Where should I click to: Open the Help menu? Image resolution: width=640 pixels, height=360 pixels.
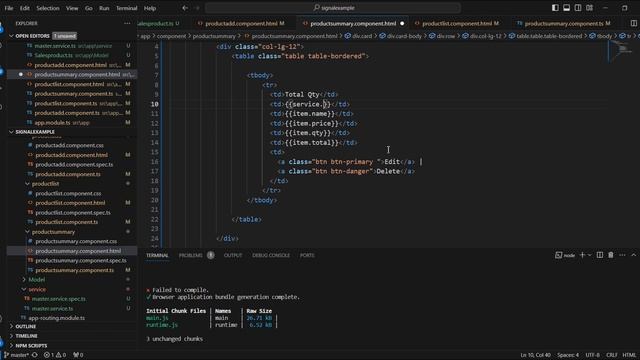pyautogui.click(x=150, y=8)
